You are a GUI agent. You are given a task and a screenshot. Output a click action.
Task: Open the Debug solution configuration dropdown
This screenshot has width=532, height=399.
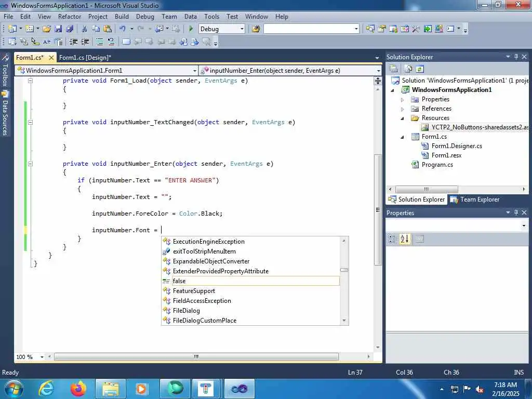242,29
